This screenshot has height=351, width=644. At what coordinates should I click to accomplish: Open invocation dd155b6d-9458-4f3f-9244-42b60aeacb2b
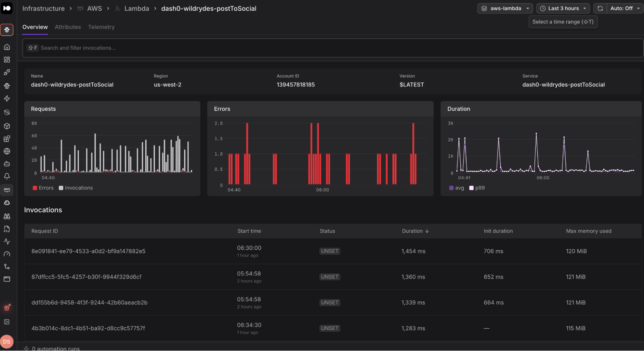coord(89,303)
